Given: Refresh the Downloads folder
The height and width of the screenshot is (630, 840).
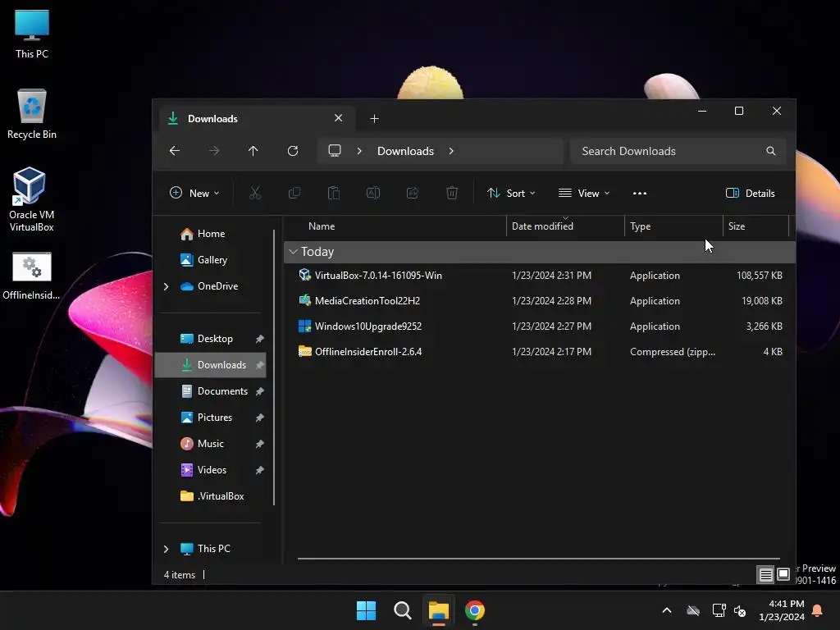Looking at the screenshot, I should tap(293, 151).
